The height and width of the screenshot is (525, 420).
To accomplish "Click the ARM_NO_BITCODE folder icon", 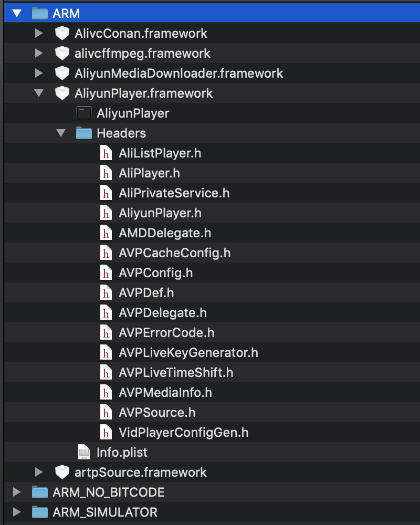I will [x=40, y=492].
